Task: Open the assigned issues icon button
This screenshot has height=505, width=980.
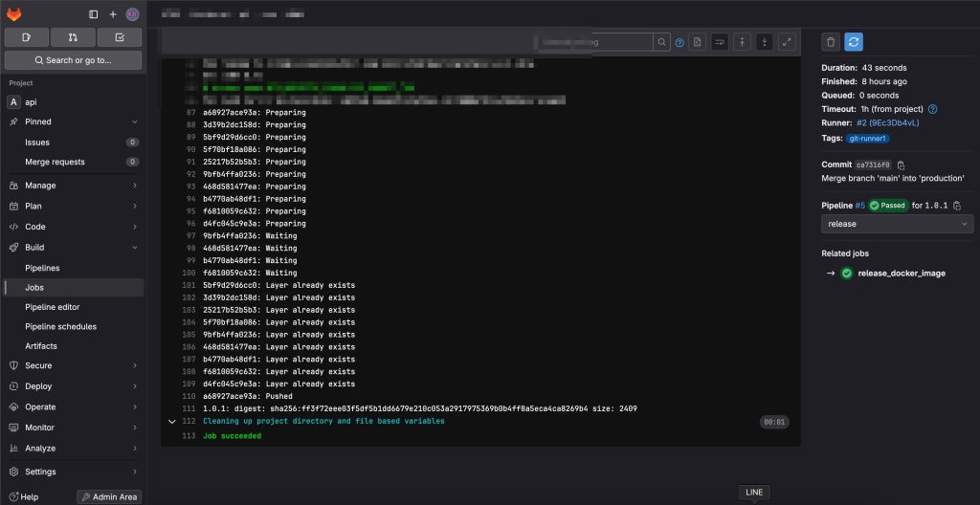Action: coord(27,37)
